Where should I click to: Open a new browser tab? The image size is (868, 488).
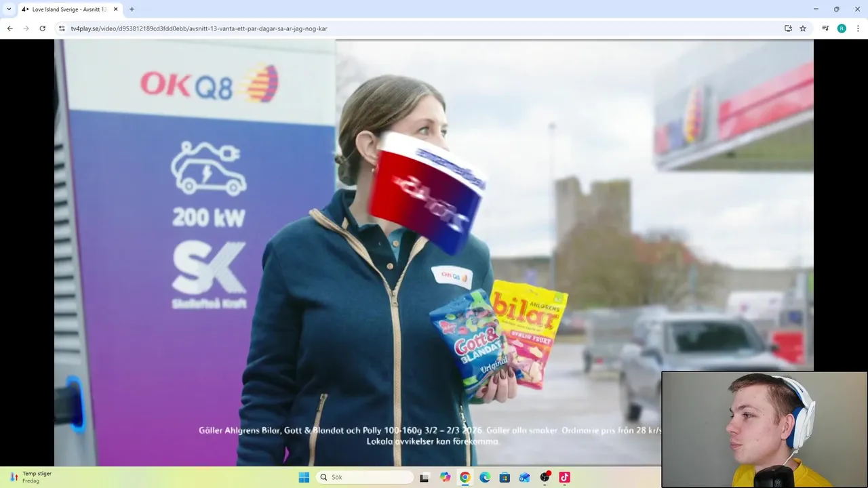click(x=132, y=9)
